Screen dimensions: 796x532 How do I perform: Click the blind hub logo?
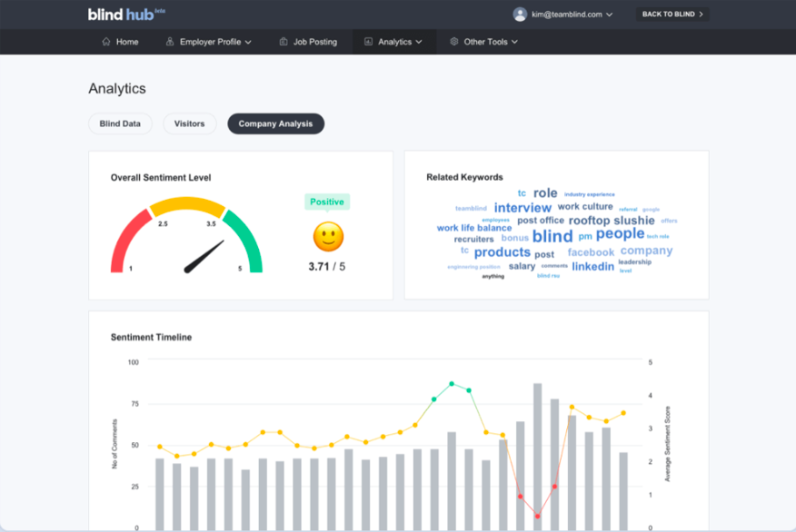[x=126, y=15]
